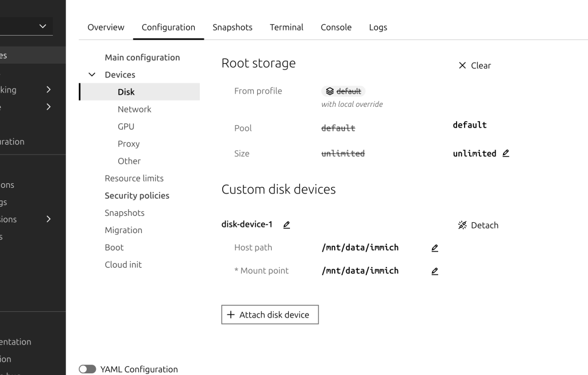Screen dimensions: 588x375
Task: Select Security policies in side menu
Action: coord(137,195)
